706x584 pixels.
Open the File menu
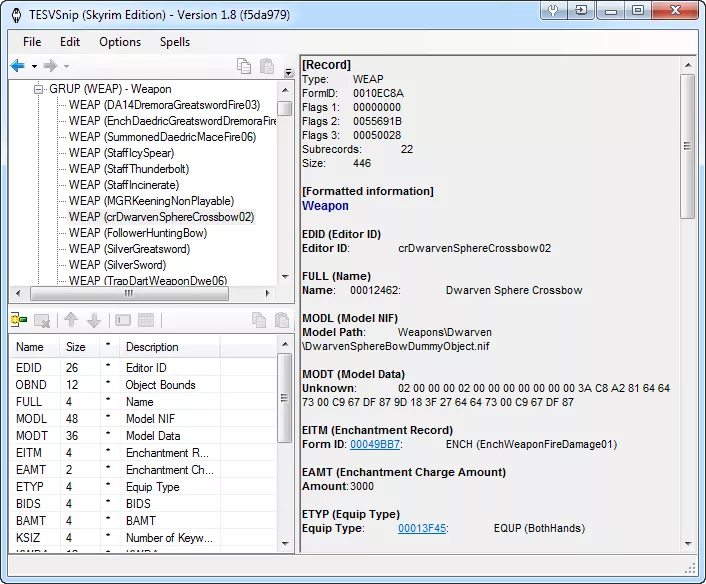[x=32, y=42]
